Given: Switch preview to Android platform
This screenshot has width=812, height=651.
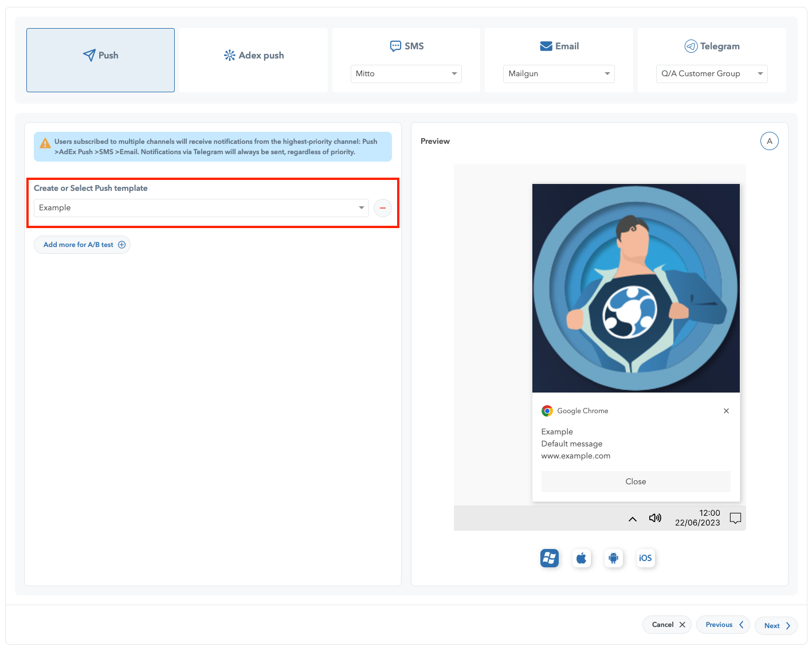Looking at the screenshot, I should 613,558.
